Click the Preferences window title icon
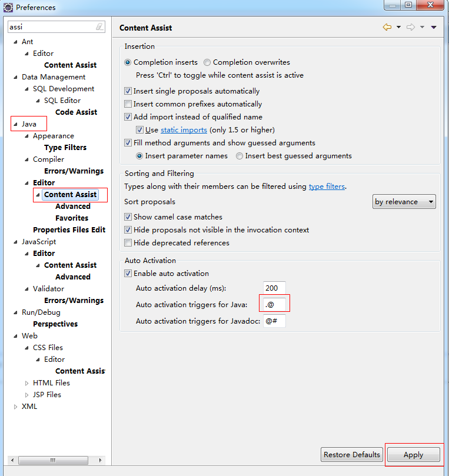 (8, 7)
